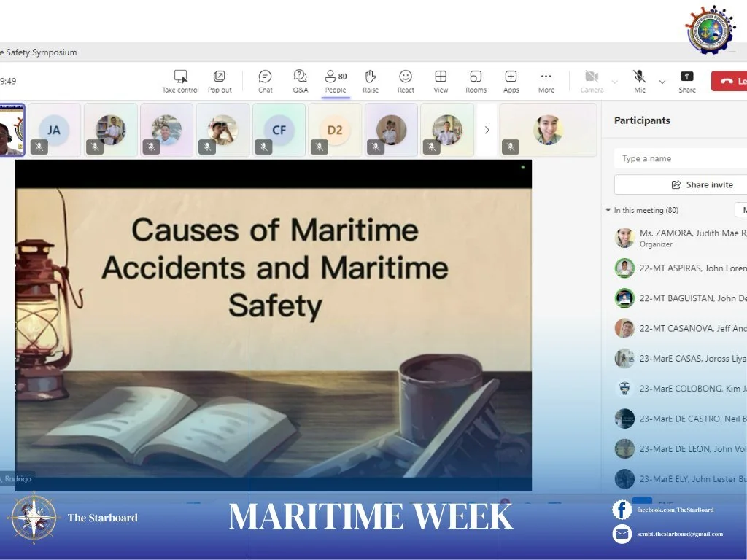Pop out the shared content
The height and width of the screenshot is (560, 747).
pos(219,82)
